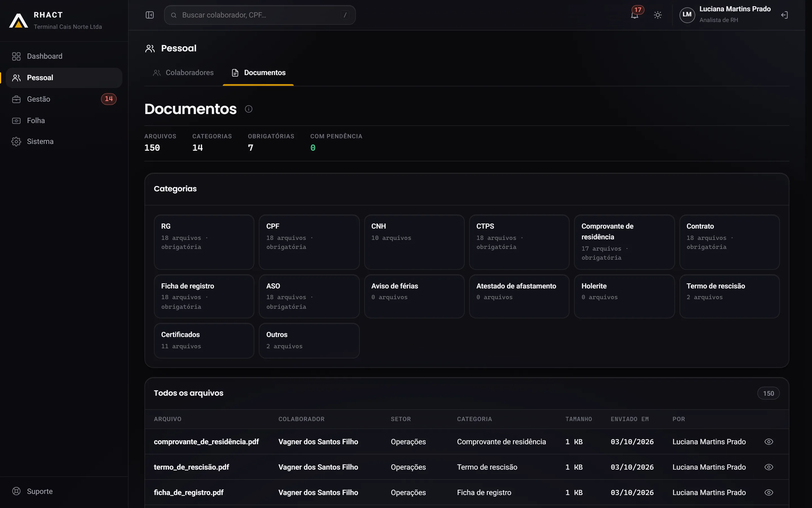
Task: Open the Contrato category card
Action: (x=729, y=242)
